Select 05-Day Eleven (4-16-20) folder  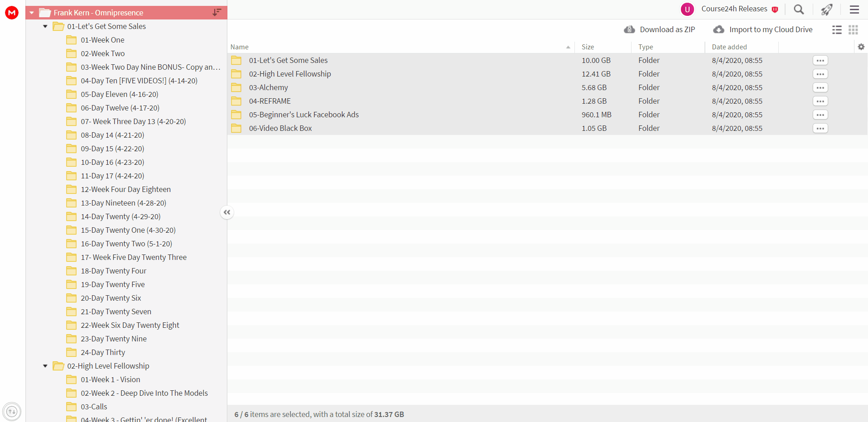pos(120,94)
